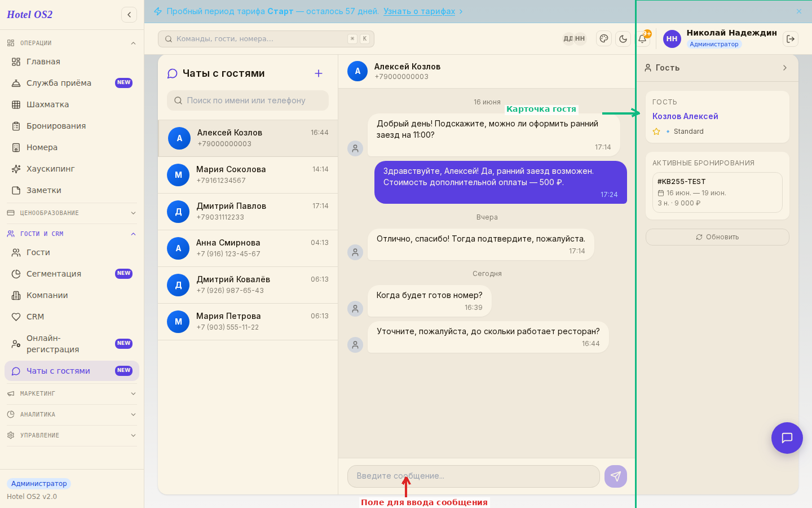Send message with paper plane button
Viewport: 812px width, 508px height.
tap(616, 476)
